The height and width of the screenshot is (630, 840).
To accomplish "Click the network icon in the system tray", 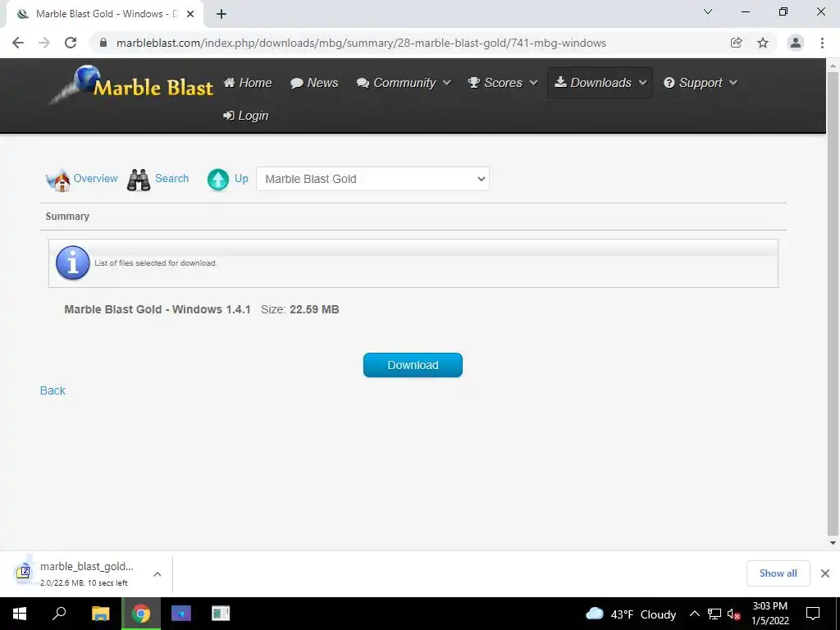I will tap(714, 614).
